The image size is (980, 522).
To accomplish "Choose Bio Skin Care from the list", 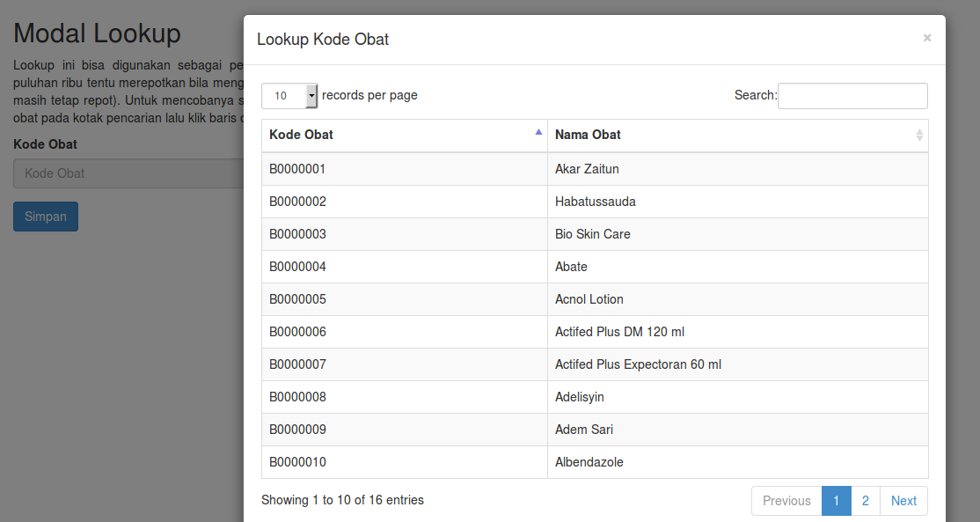I will (x=592, y=234).
